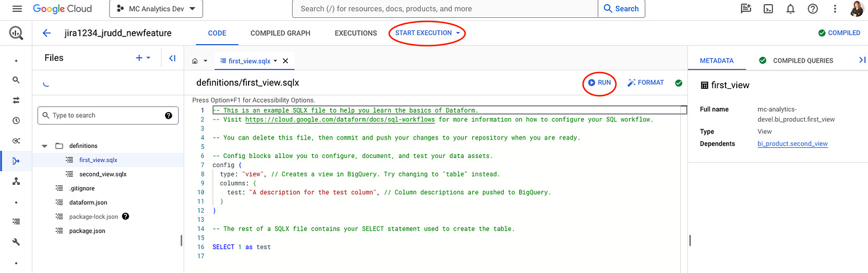Open the MC Analytics Dev project picker
This screenshot has height=273, width=868.
point(156,9)
